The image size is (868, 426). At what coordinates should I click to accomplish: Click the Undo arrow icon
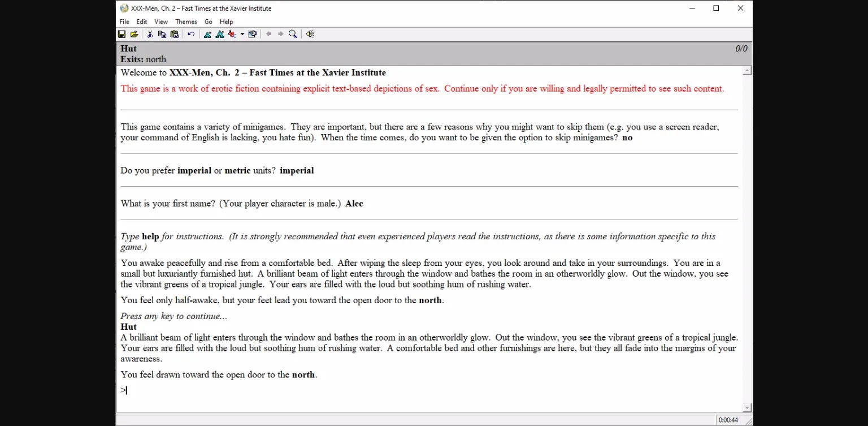pos(191,34)
